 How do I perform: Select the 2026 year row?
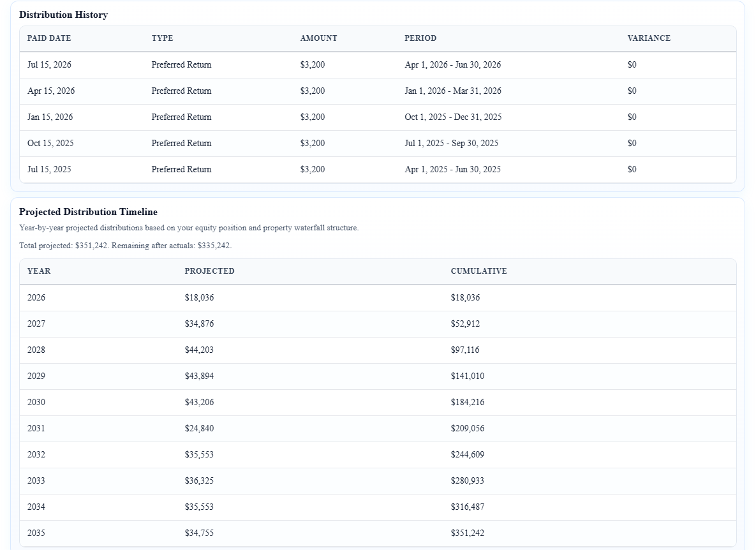[x=378, y=297]
